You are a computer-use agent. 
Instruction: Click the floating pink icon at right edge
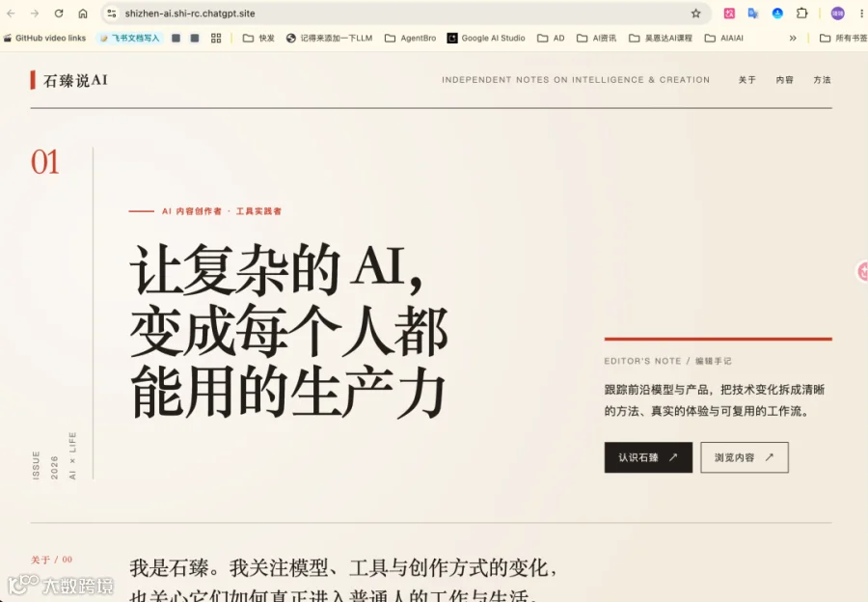point(862,271)
